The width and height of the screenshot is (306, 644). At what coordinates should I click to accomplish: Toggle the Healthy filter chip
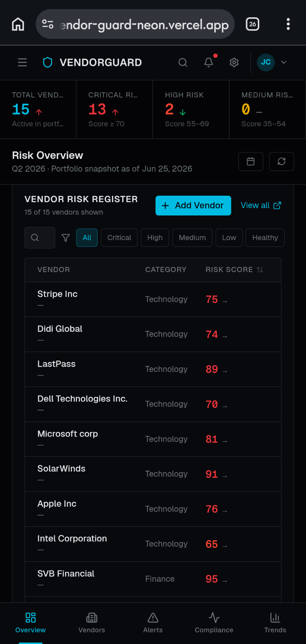click(x=265, y=238)
